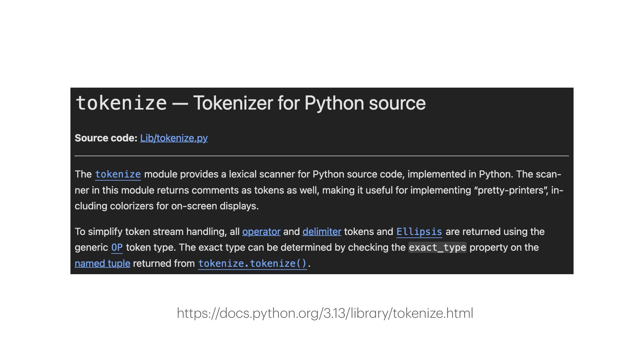Open the OP token type link
The image size is (644, 362).
[x=117, y=247]
